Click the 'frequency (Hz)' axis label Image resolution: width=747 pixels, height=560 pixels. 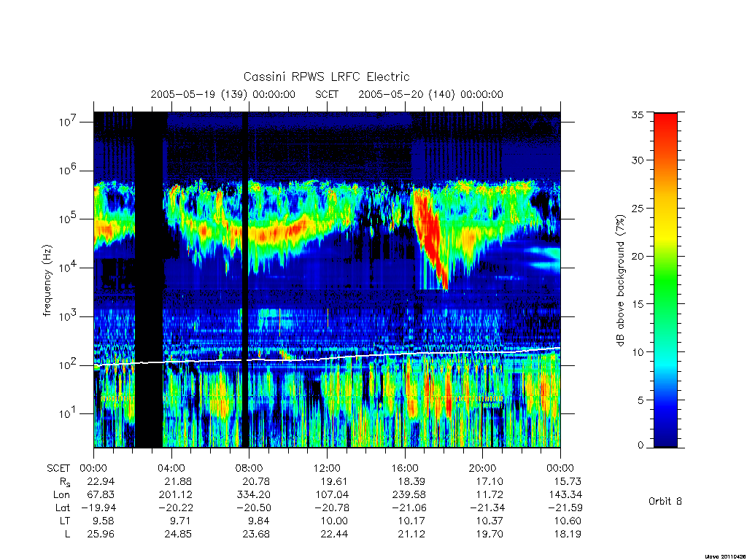point(47,281)
